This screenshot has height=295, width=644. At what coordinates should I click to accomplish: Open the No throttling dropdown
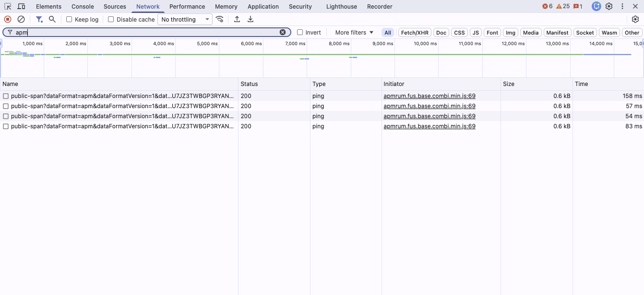[185, 19]
